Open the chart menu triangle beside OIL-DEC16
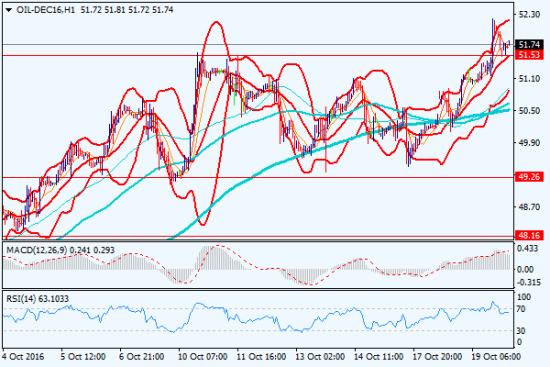This screenshot has height=367, width=550. pyautogui.click(x=9, y=10)
